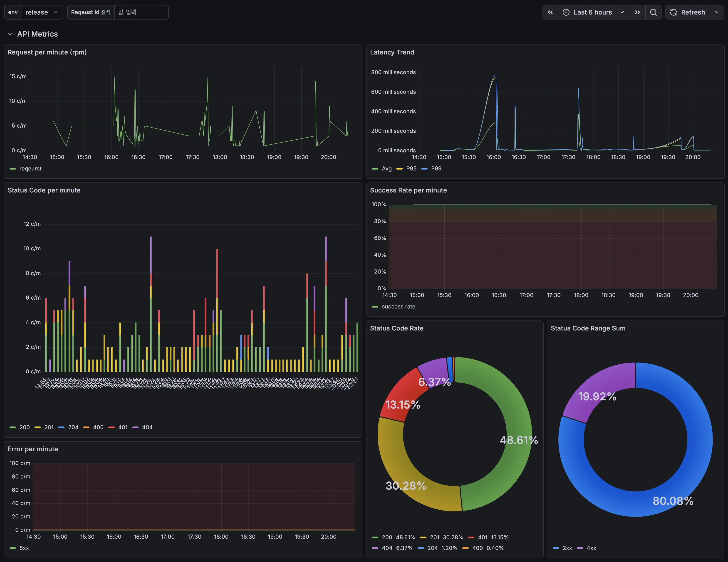The height and width of the screenshot is (562, 728).
Task: Toggle 401 series in Status Code legend
Action: point(123,427)
